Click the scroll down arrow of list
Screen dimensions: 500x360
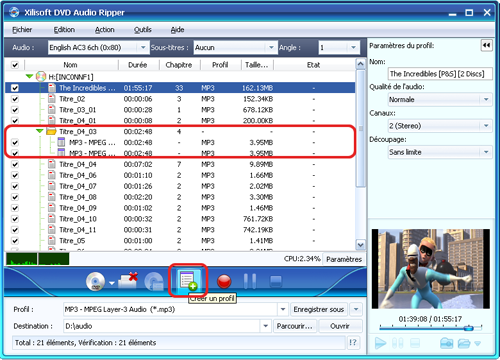click(360, 245)
